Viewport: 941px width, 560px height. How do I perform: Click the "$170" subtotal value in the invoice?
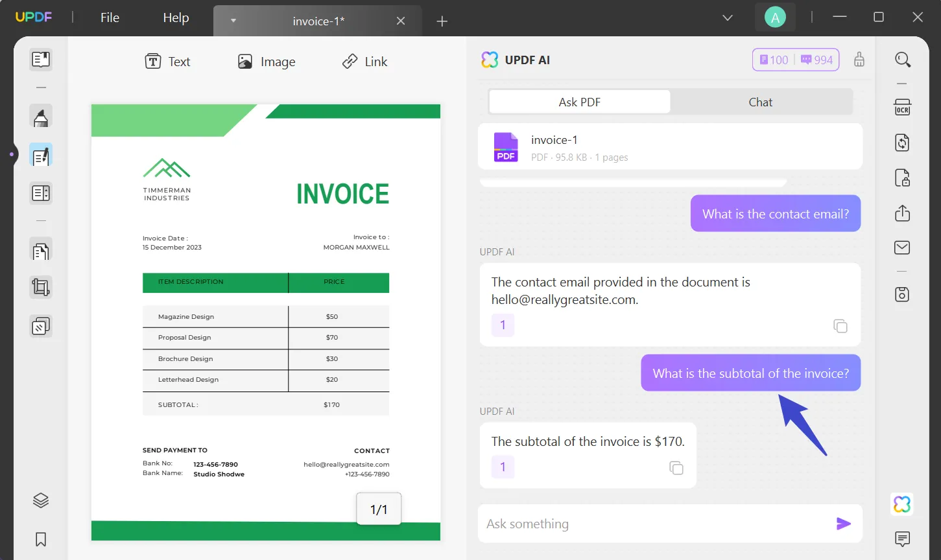(x=331, y=405)
